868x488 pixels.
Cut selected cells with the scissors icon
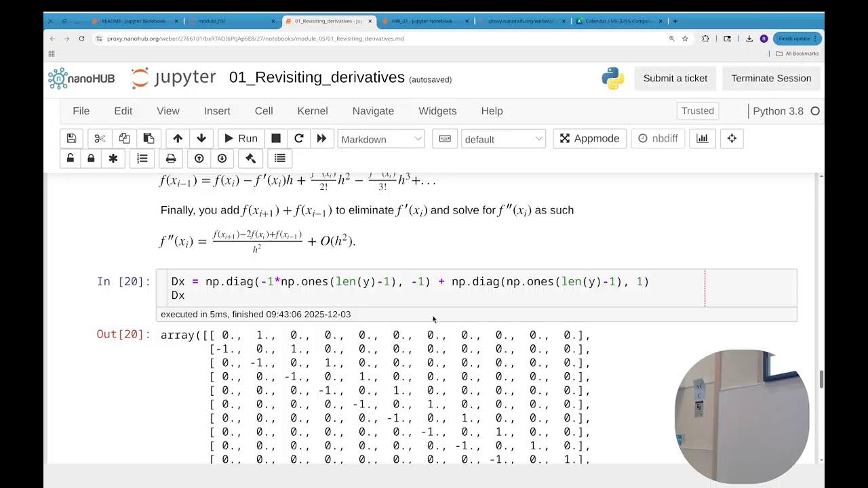[100, 138]
